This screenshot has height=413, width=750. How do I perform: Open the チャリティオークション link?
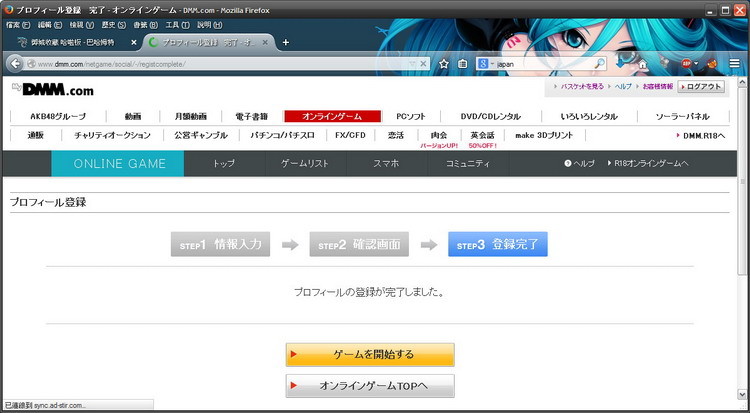(x=112, y=135)
